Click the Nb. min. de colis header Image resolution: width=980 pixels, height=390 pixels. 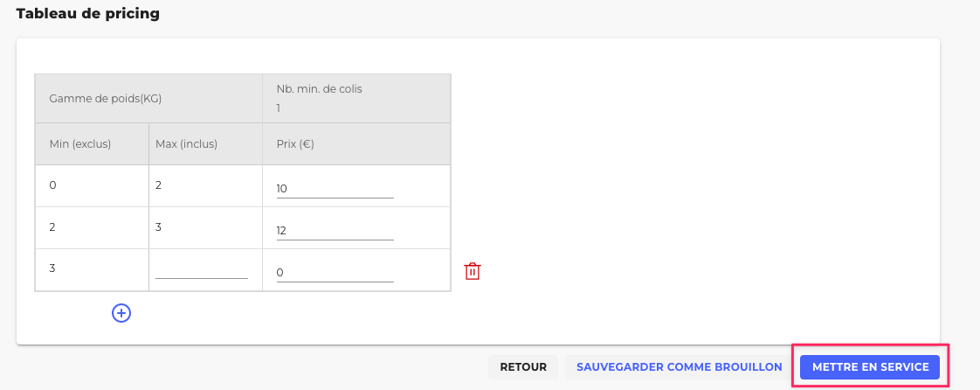(319, 88)
